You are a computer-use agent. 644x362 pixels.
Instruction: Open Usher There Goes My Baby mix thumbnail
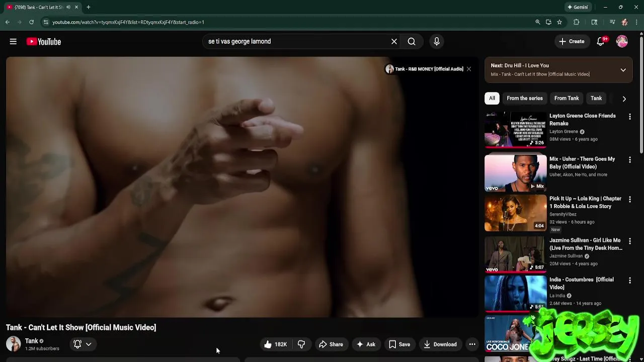pos(515,173)
